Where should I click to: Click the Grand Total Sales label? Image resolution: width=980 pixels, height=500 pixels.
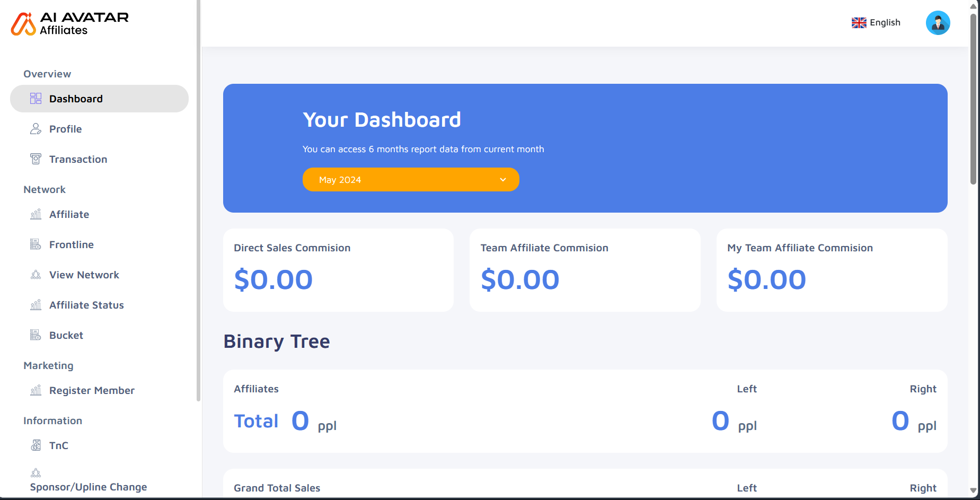pyautogui.click(x=277, y=488)
